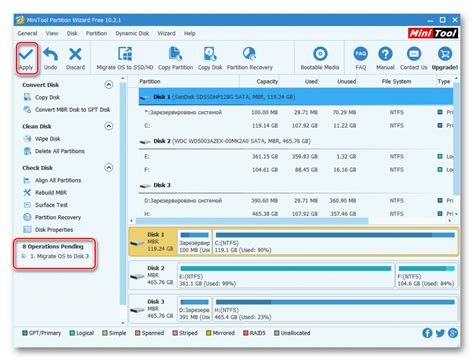The height and width of the screenshot is (361, 474).
Task: Click the Partition column header
Action: click(189, 81)
